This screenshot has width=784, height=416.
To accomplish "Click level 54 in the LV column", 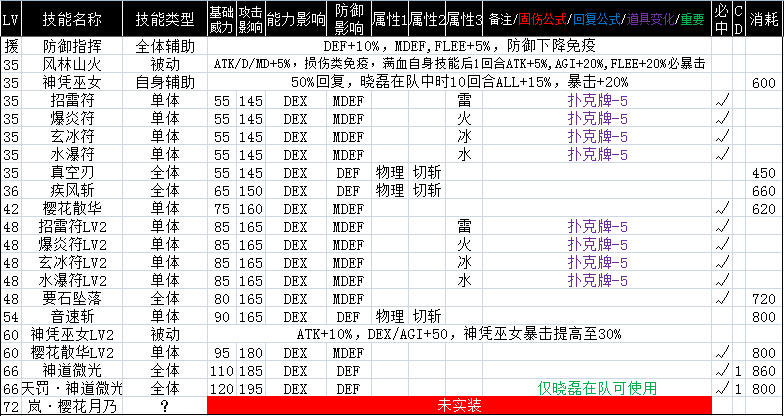I will coord(10,317).
